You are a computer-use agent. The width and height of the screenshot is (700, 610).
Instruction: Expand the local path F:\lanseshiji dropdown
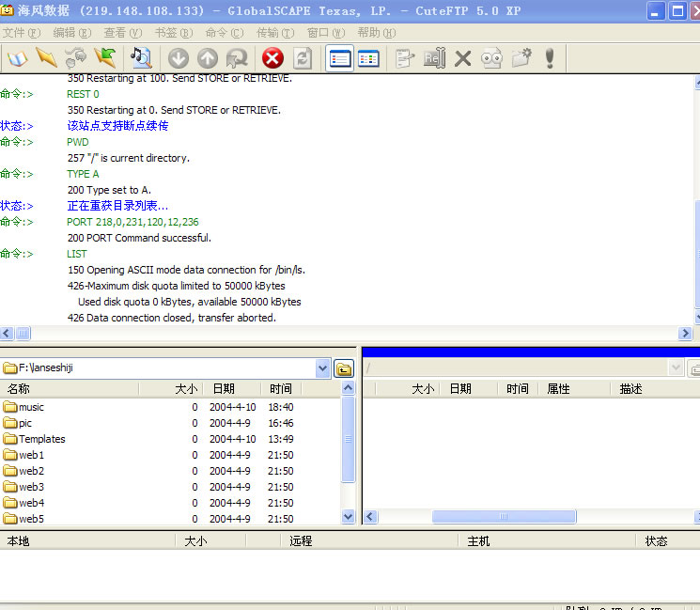(x=322, y=368)
